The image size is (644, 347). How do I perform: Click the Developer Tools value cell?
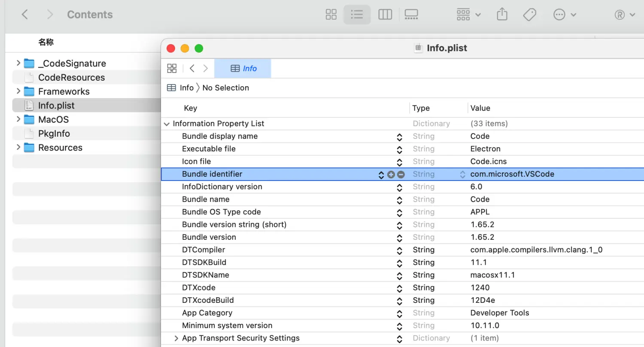click(500, 313)
